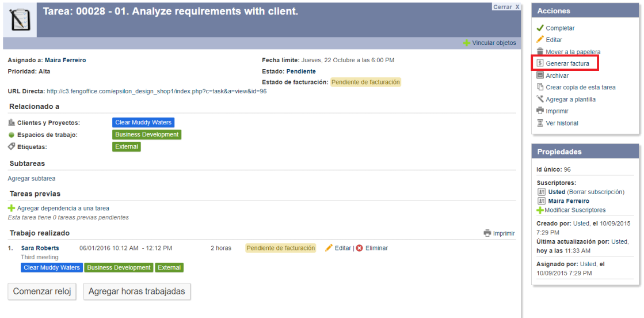Click the Generar factura invoice icon
The image size is (644, 318).
click(540, 63)
